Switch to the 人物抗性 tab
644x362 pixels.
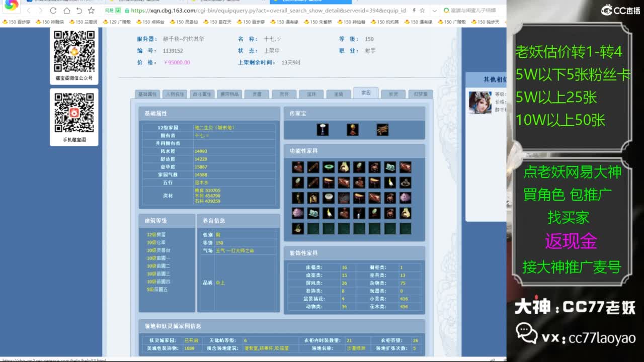pyautogui.click(x=175, y=94)
